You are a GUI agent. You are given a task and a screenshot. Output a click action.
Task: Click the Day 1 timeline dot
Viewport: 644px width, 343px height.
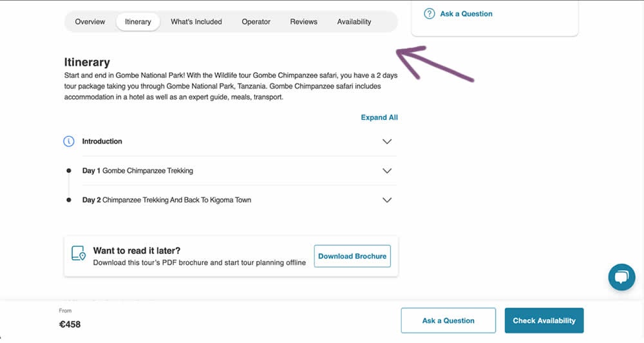point(69,171)
